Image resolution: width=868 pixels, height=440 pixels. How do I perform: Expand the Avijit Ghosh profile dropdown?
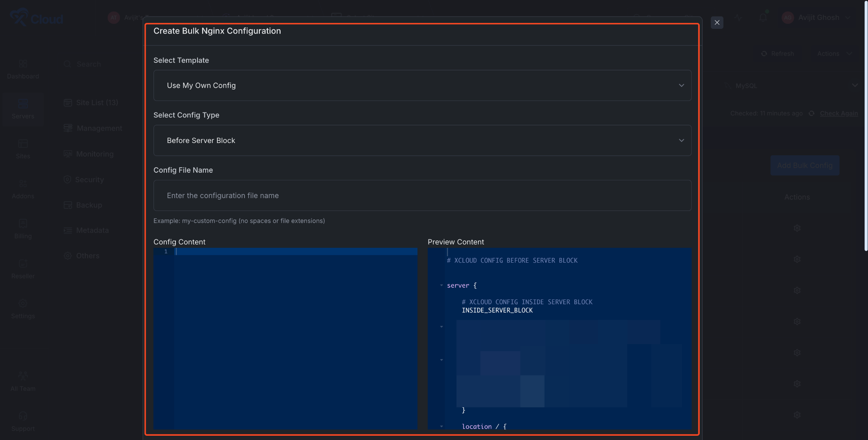tap(816, 18)
